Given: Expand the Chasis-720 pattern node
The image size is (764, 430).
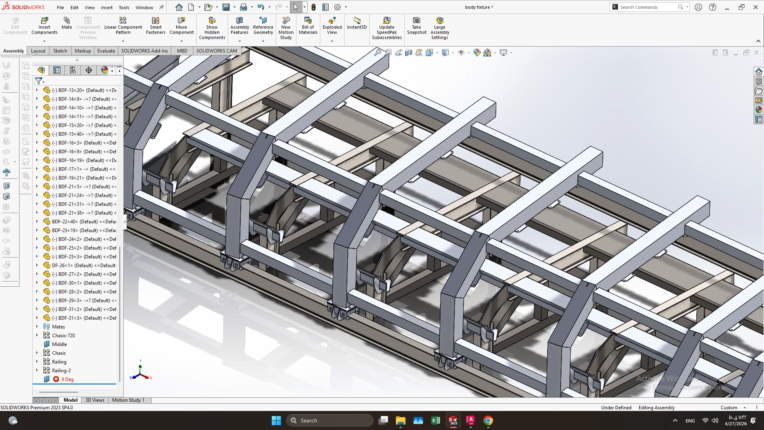Looking at the screenshot, I should point(37,336).
